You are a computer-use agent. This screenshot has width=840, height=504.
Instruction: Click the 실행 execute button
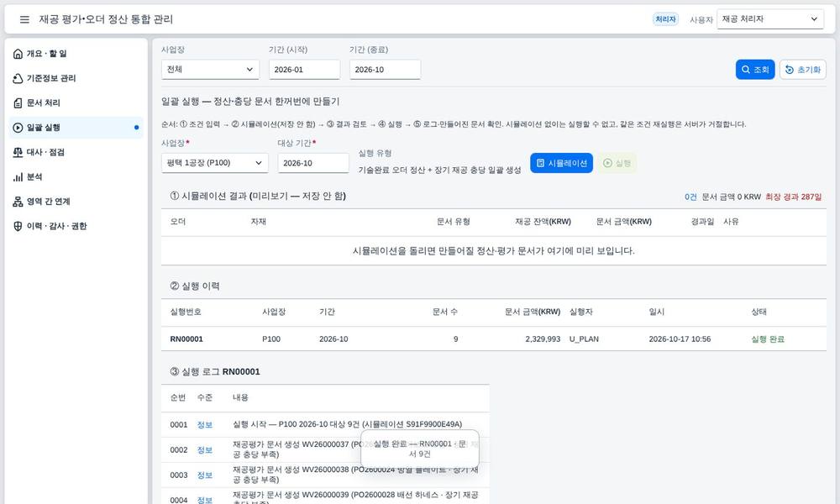click(x=617, y=163)
